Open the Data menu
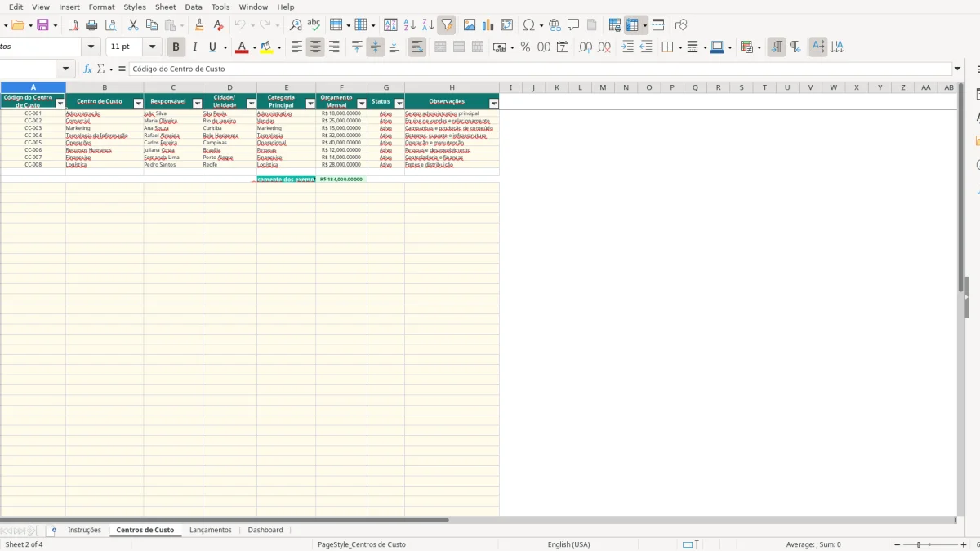 pyautogui.click(x=194, y=7)
